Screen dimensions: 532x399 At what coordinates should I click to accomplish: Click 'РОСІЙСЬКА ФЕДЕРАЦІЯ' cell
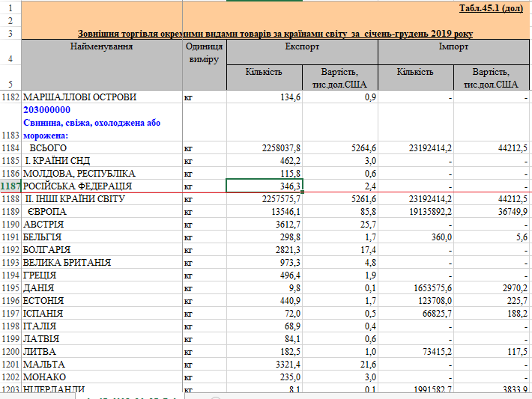[102, 186]
